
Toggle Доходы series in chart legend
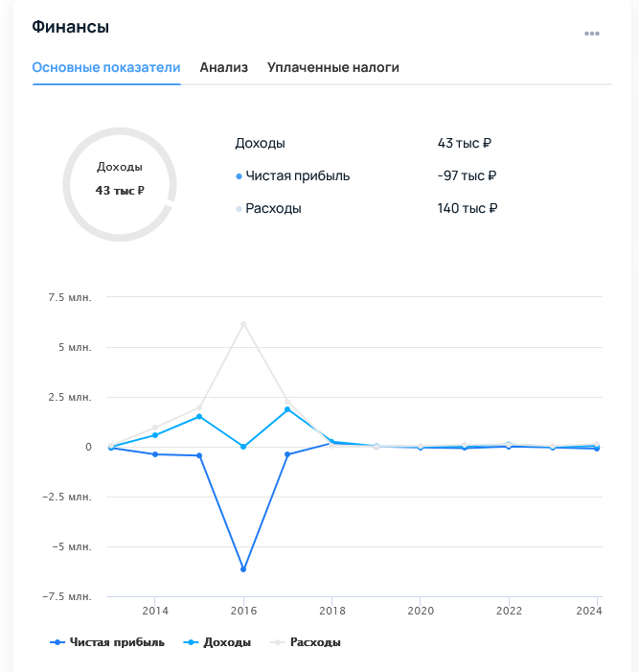(x=217, y=642)
